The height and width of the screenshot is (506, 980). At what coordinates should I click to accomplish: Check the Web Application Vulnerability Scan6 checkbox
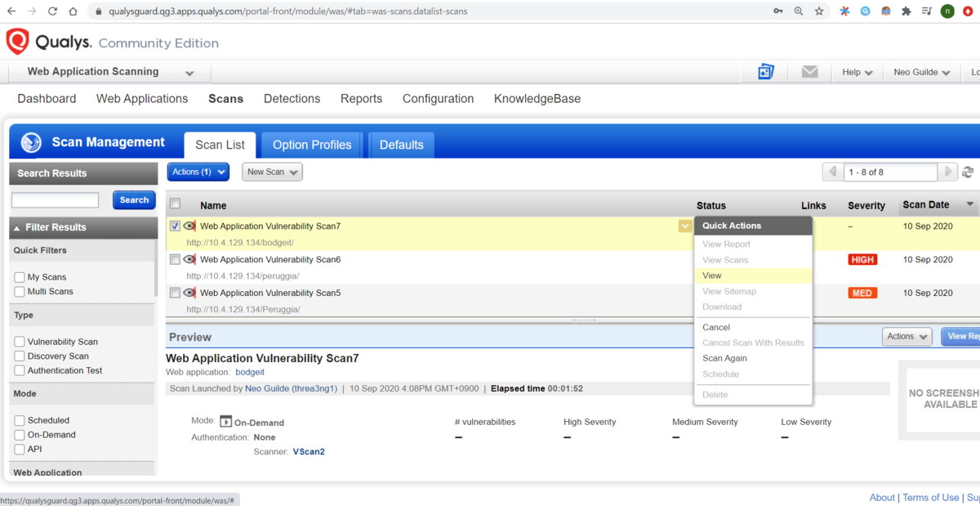(175, 259)
